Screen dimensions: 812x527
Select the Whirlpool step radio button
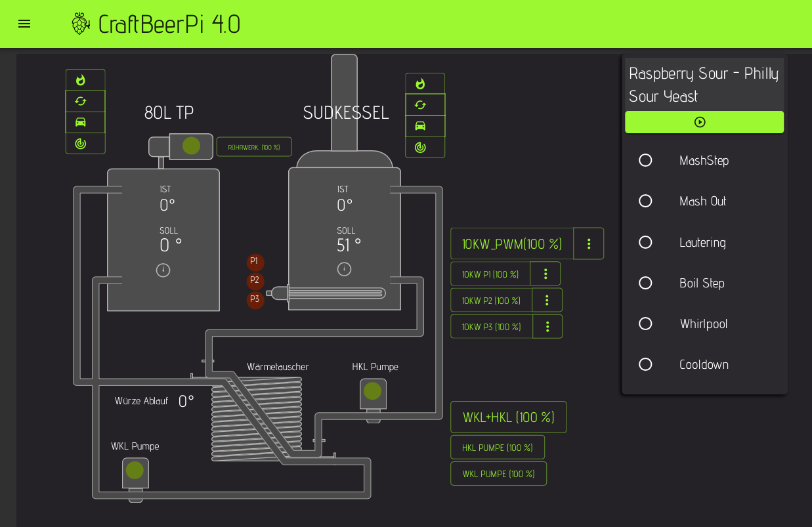click(x=645, y=324)
